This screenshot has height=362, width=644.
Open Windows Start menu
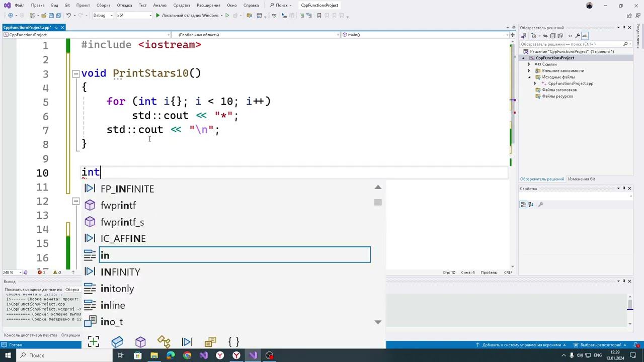click(x=8, y=355)
